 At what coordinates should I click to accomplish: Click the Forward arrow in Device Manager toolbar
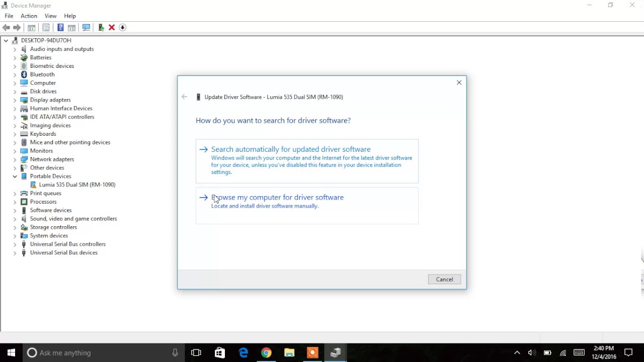17,28
